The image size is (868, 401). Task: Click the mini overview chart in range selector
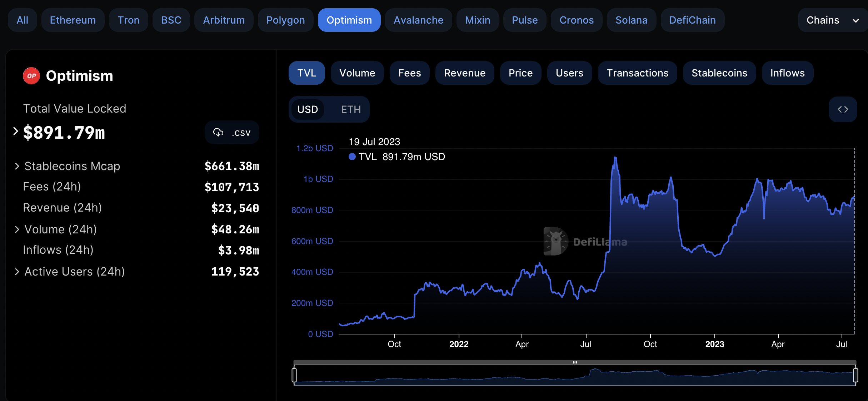(x=575, y=376)
